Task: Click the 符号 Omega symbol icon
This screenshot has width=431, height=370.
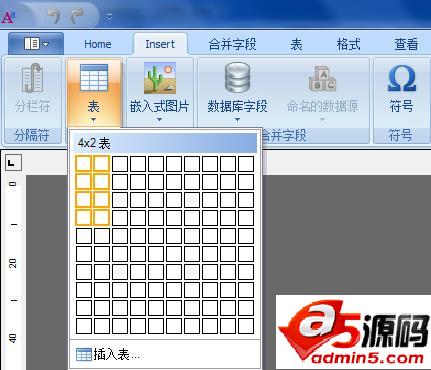Action: 402,78
